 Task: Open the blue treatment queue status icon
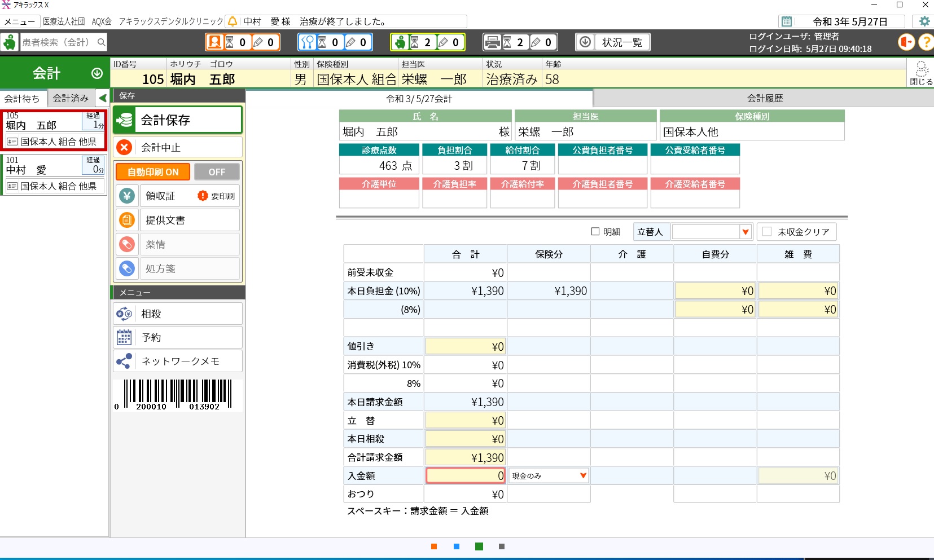[x=308, y=42]
